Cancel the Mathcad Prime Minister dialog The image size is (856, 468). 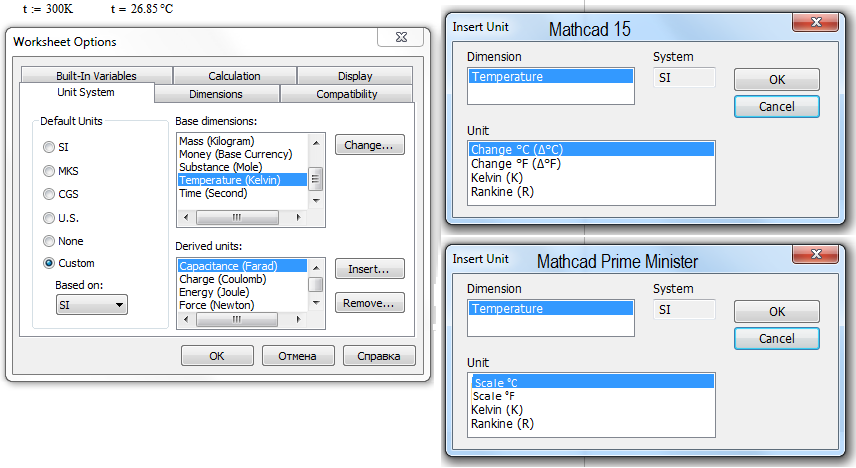click(x=777, y=339)
